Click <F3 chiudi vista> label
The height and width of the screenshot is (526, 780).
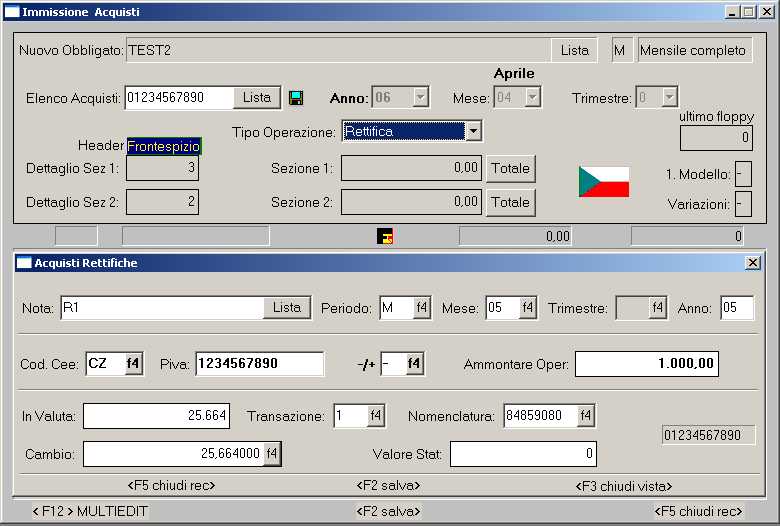pos(624,486)
